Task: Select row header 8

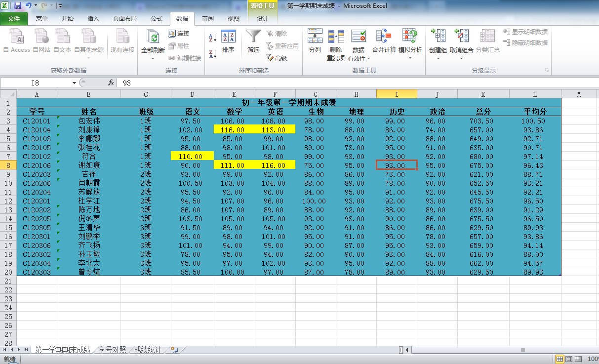Action: coord(8,165)
